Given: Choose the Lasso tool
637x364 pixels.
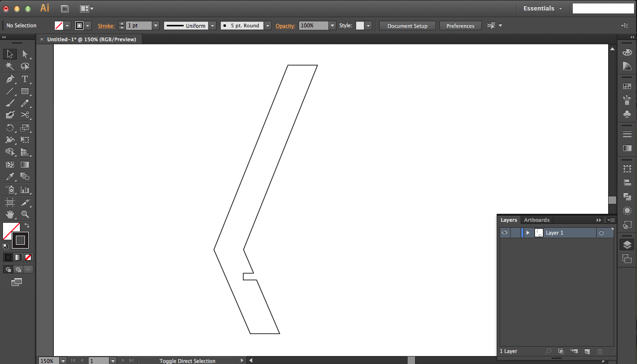Looking at the screenshot, I should pos(25,66).
